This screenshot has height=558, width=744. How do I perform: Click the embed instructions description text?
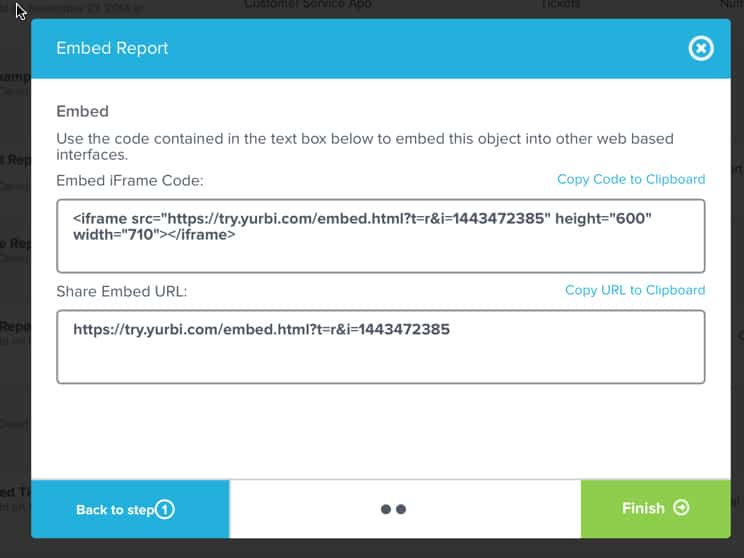pos(365,146)
